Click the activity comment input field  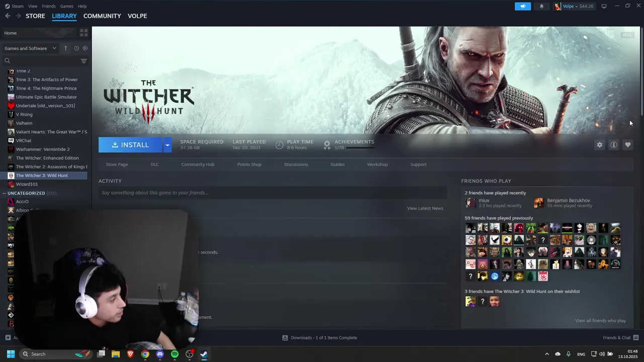click(272, 193)
